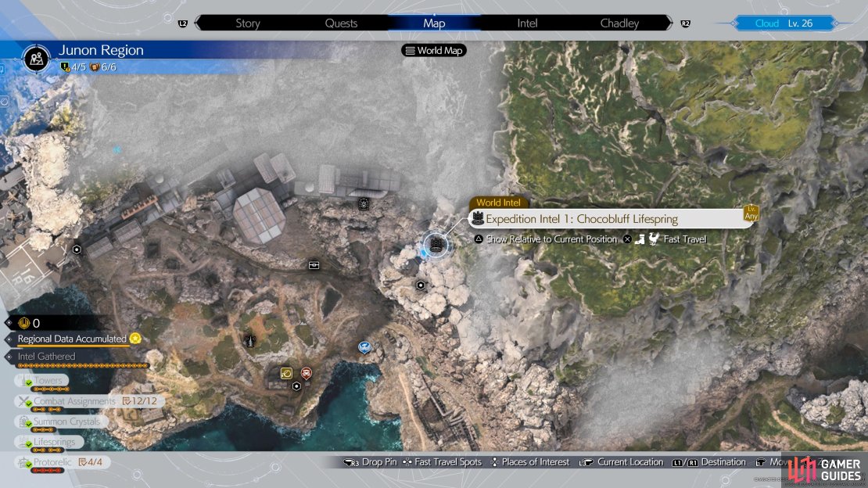This screenshot has width=868, height=488.
Task: Click the Towers progress bar
Action: [51, 389]
